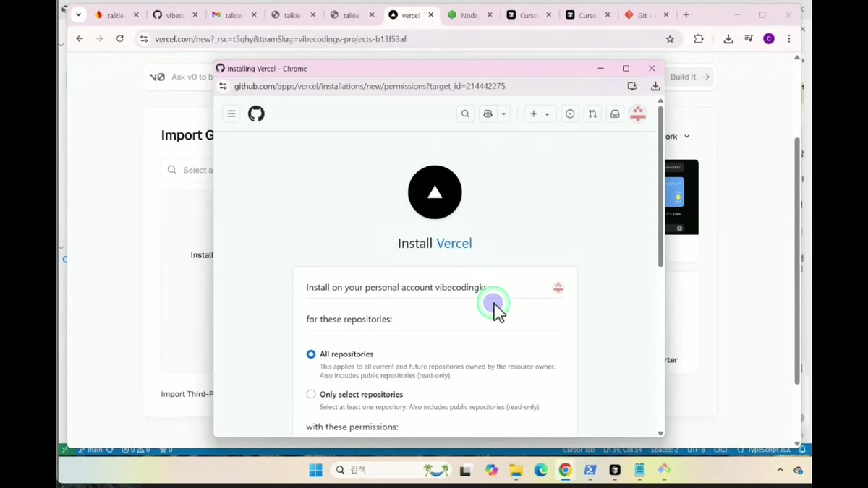
Task: Open Notepad from the taskbar
Action: pos(639,471)
